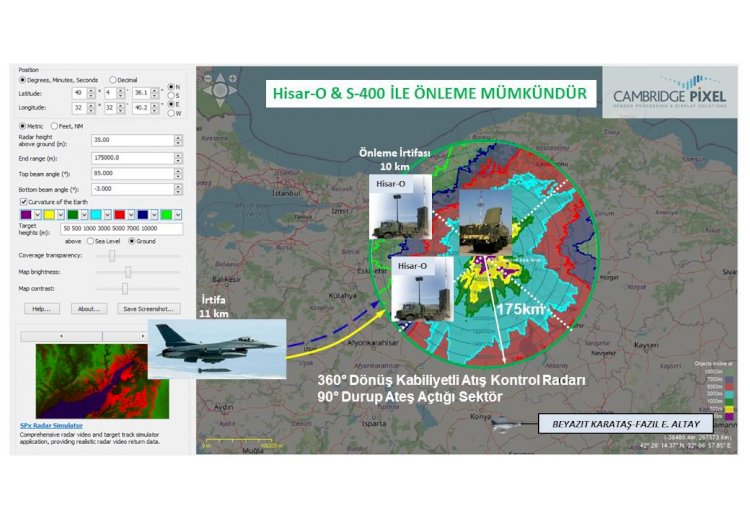Set target heights above Sea Level
The height and width of the screenshot is (519, 750).
(x=104, y=241)
